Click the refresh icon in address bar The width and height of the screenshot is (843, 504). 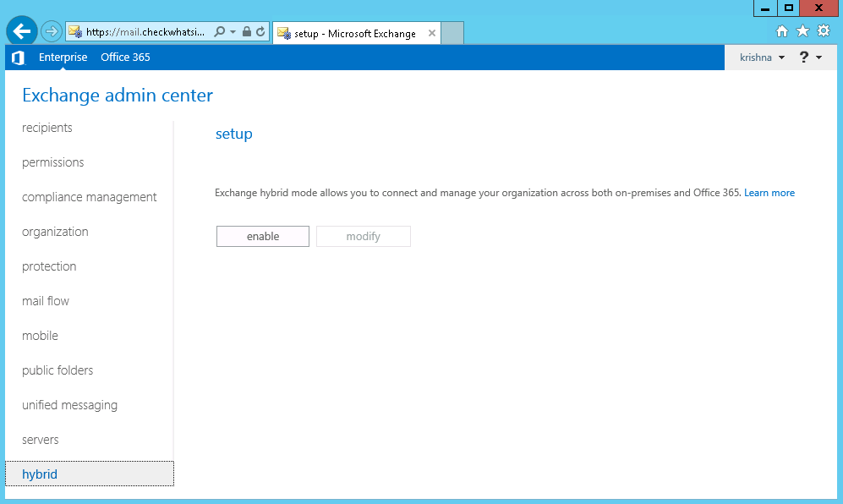point(260,32)
